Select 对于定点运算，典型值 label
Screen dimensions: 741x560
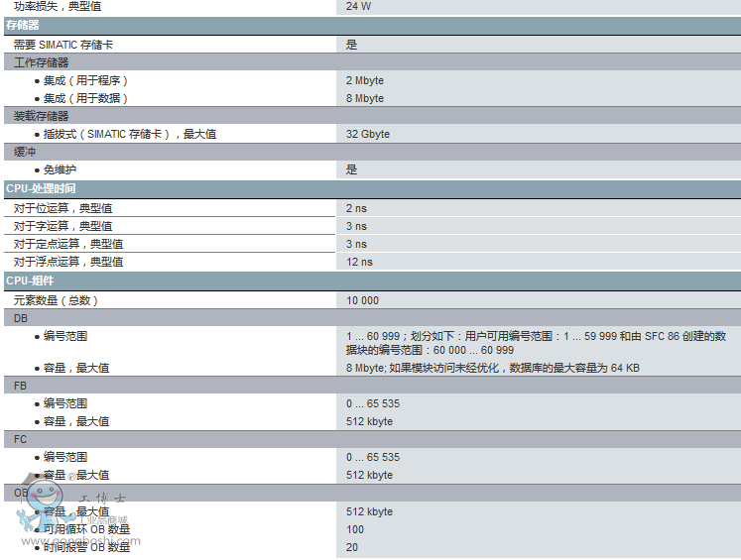point(68,244)
